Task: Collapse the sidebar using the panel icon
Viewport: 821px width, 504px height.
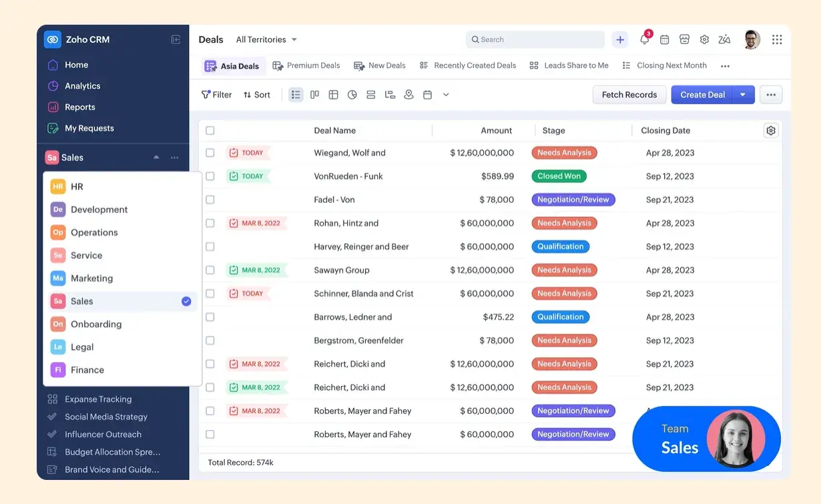Action: 176,39
